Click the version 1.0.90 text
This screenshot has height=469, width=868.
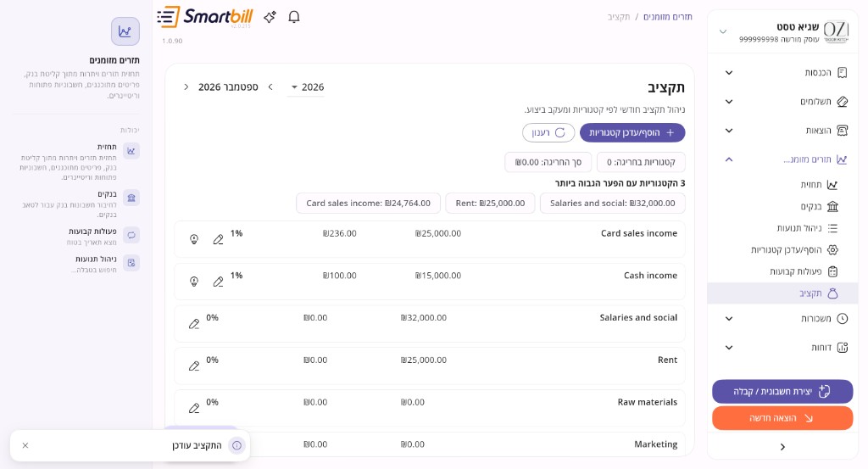172,41
